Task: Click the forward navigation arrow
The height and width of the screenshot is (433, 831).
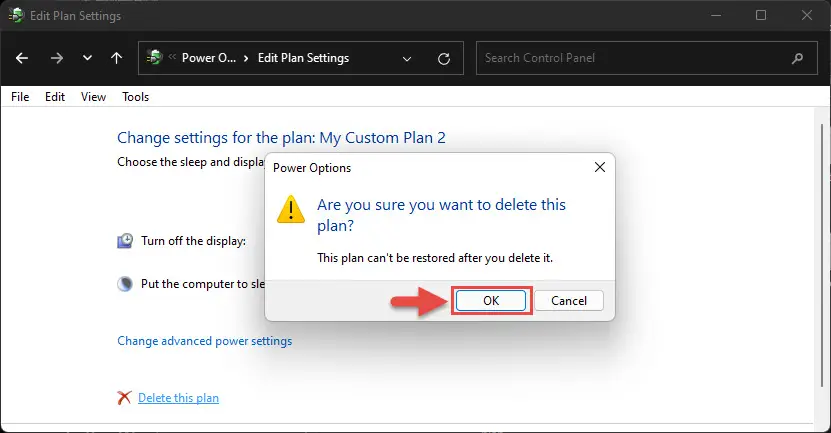Action: point(57,58)
